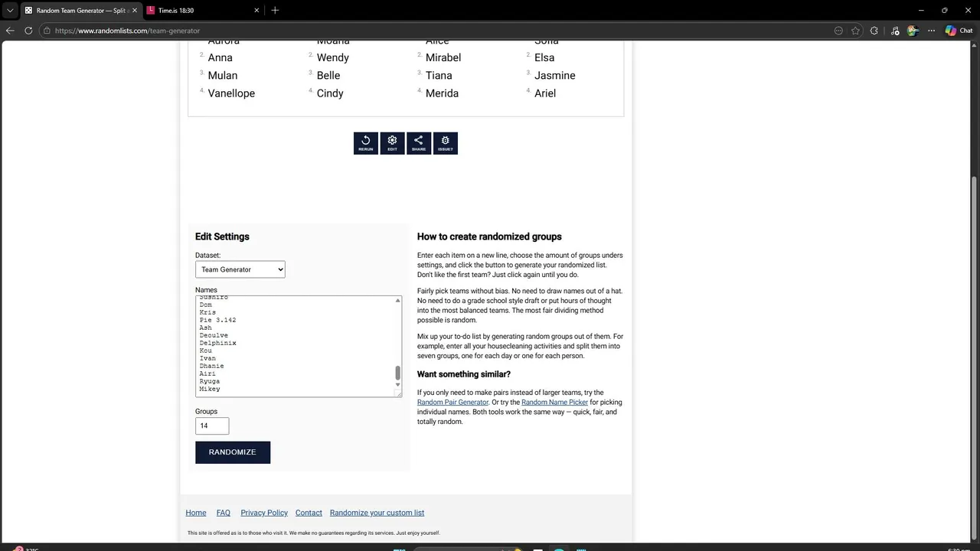Open the address bar page options icon
This screenshot has width=980, height=551.
tap(838, 31)
